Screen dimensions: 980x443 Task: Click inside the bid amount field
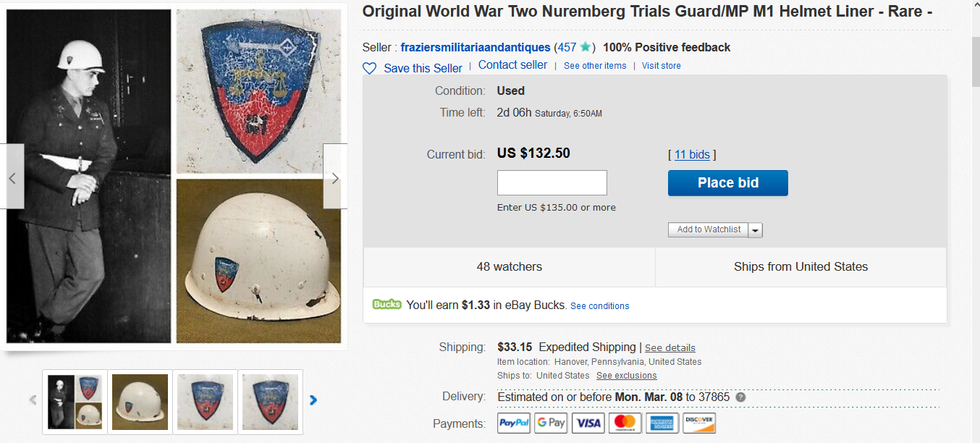tap(552, 182)
